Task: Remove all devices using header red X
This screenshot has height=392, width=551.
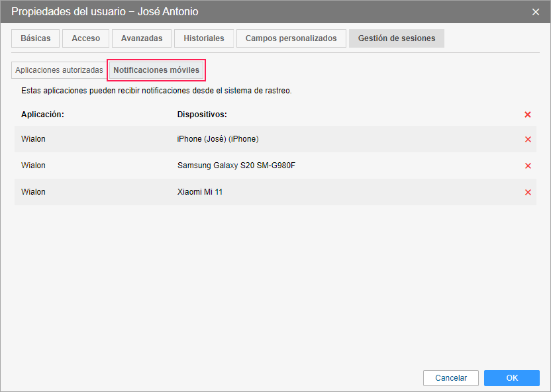Action: (x=528, y=115)
